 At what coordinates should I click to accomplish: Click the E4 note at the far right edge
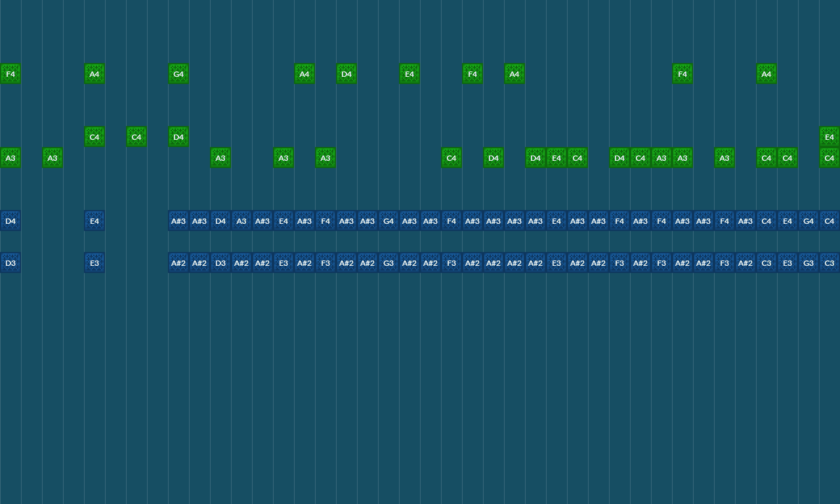pos(829,136)
